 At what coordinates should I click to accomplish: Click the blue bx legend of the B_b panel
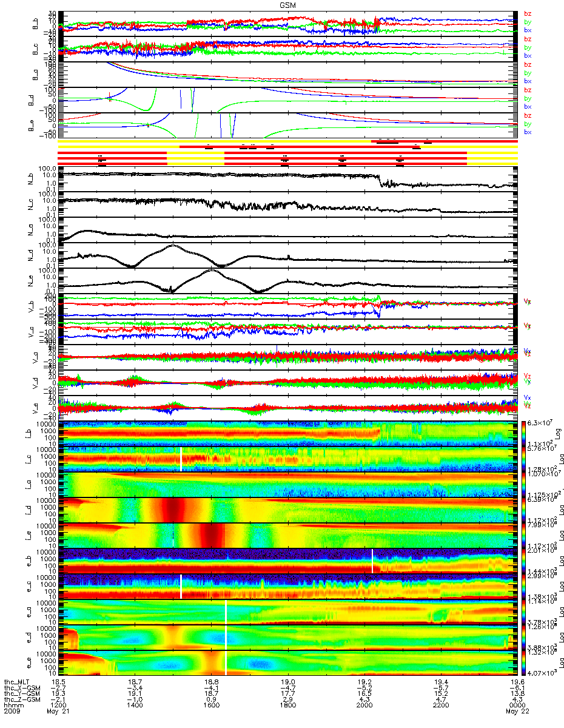point(528,30)
